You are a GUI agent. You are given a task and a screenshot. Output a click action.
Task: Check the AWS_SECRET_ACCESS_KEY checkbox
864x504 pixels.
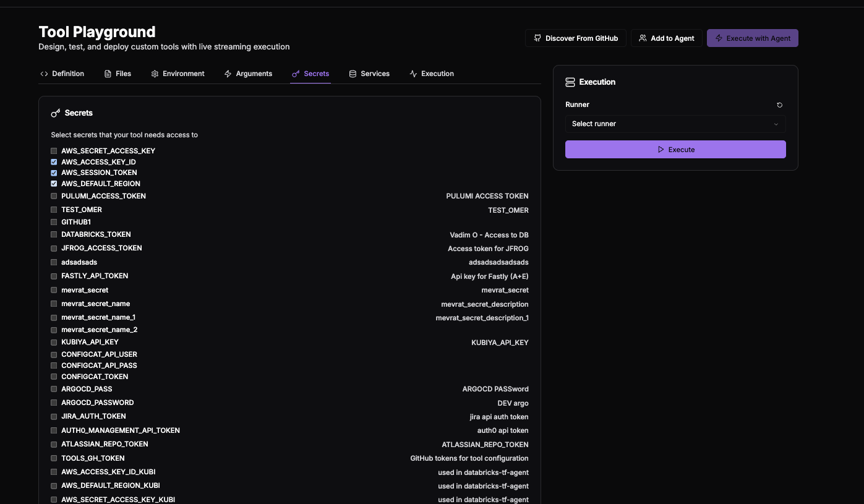[x=54, y=151]
